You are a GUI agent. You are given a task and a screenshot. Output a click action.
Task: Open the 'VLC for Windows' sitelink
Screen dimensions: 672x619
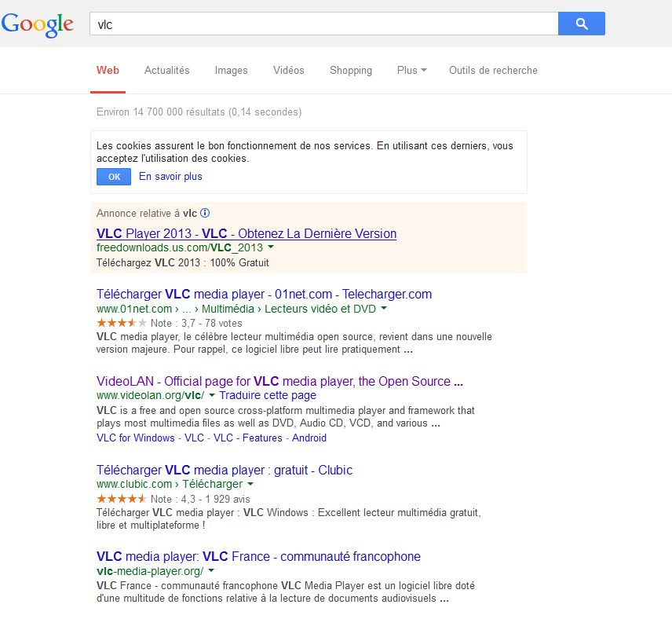click(136, 438)
